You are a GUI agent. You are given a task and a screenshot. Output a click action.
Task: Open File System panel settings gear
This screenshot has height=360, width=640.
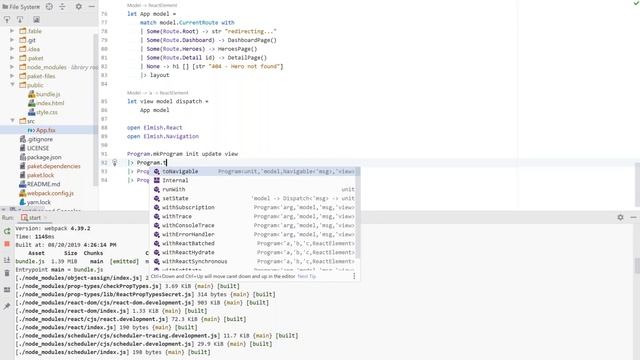pyautogui.click(x=78, y=7)
